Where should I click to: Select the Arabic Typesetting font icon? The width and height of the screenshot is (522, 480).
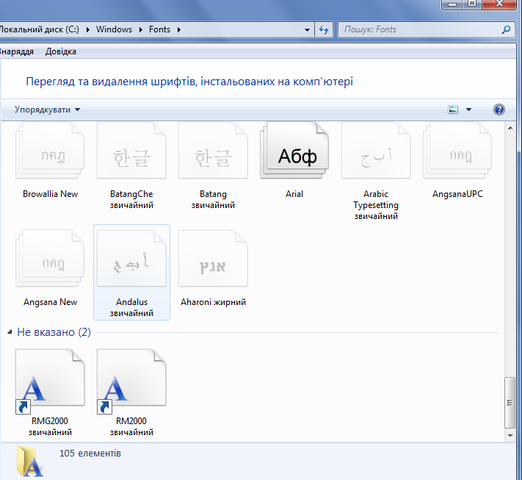[376, 151]
